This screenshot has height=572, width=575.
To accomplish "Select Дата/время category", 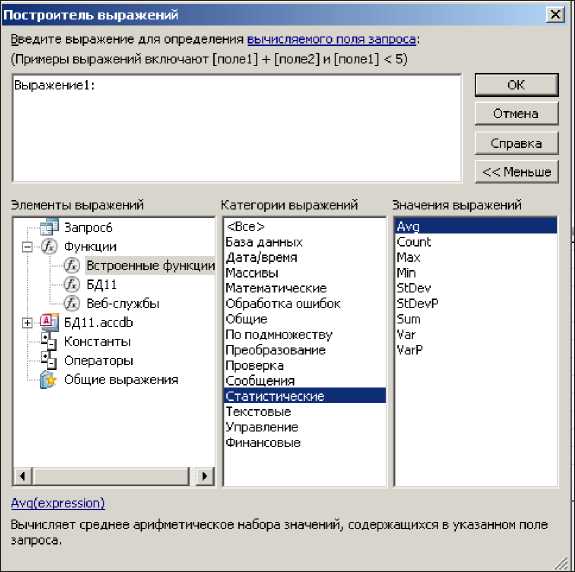I will 305,257.
